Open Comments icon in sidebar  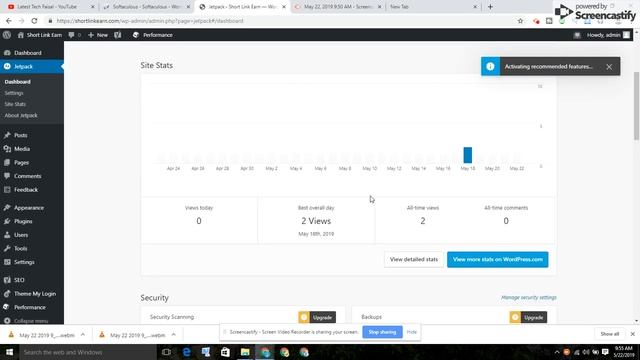pos(7,176)
